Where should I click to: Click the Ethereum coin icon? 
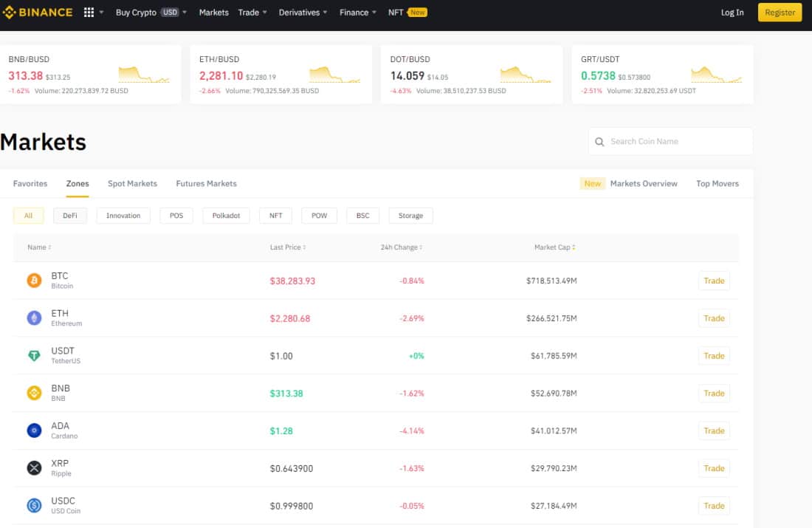pyautogui.click(x=32, y=318)
